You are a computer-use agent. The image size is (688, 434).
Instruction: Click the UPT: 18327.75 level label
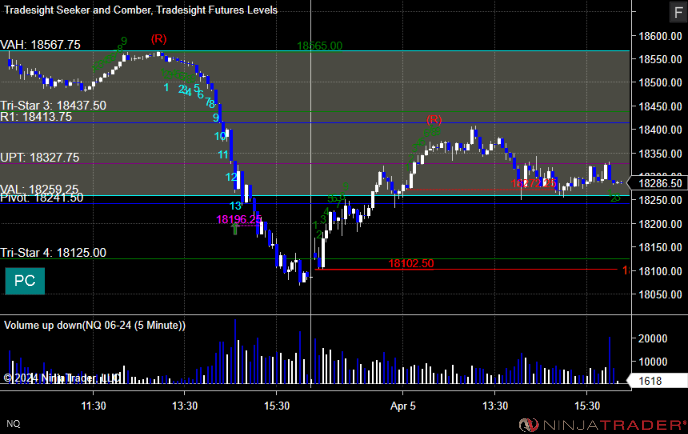39,158
